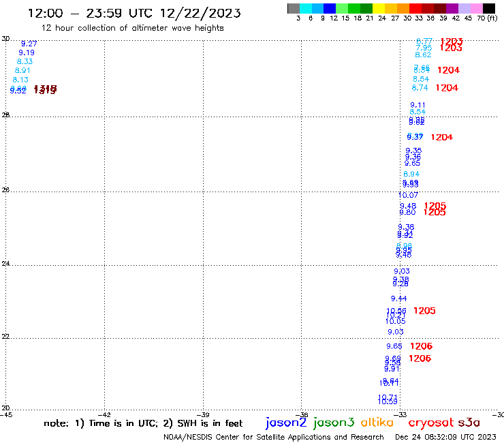504x443 pixels.
Task: Click the wave height value 9.91
Action: (392, 369)
